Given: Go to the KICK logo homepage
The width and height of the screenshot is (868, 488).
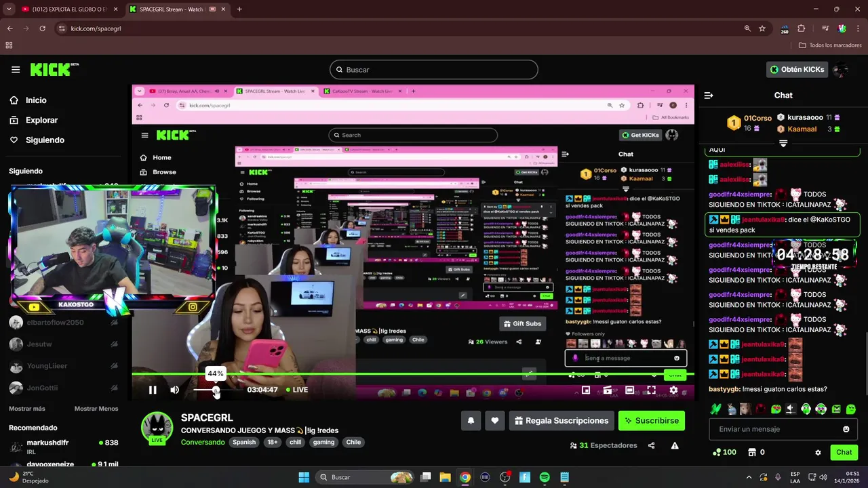Looking at the screenshot, I should coord(54,69).
